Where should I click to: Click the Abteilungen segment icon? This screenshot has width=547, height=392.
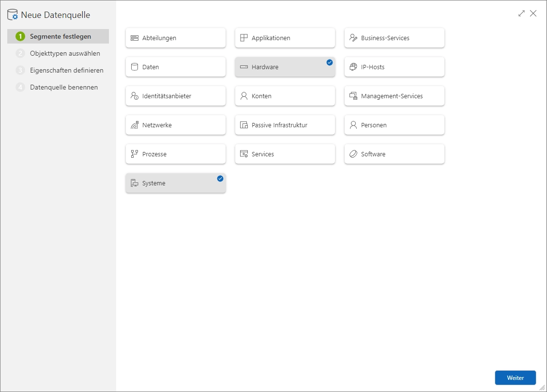tap(135, 38)
